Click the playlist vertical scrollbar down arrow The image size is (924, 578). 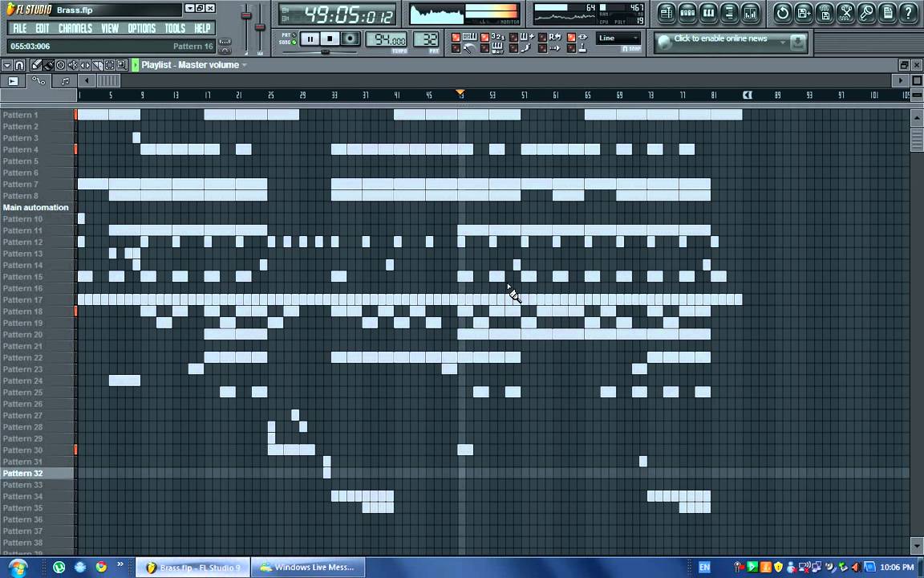click(917, 545)
